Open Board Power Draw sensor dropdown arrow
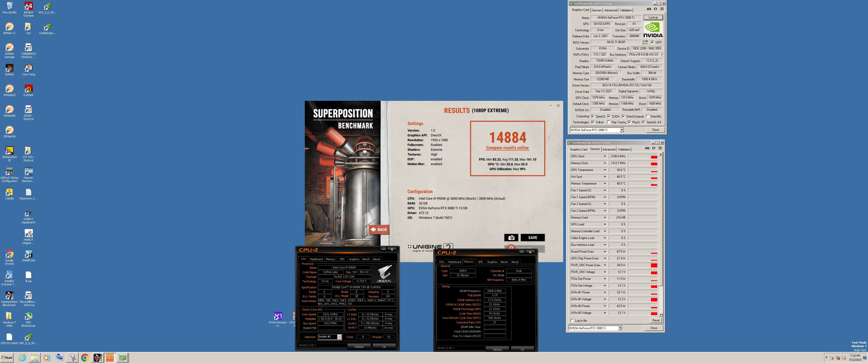868x363 pixels. 605,252
